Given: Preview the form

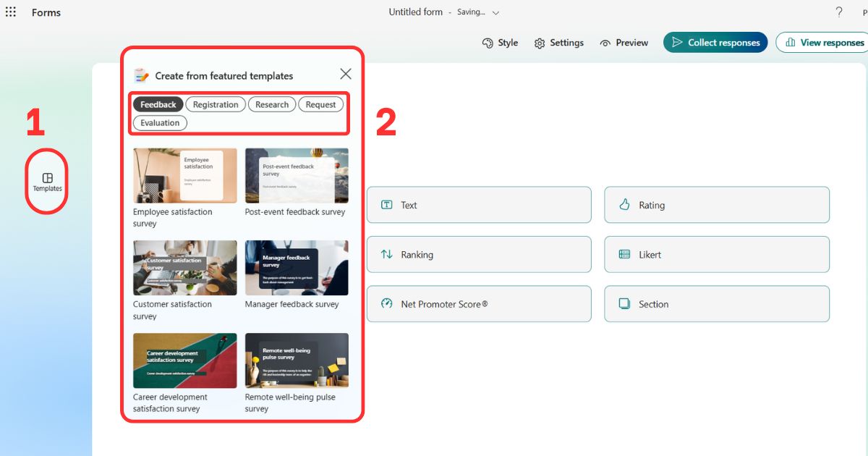Looking at the screenshot, I should (624, 43).
